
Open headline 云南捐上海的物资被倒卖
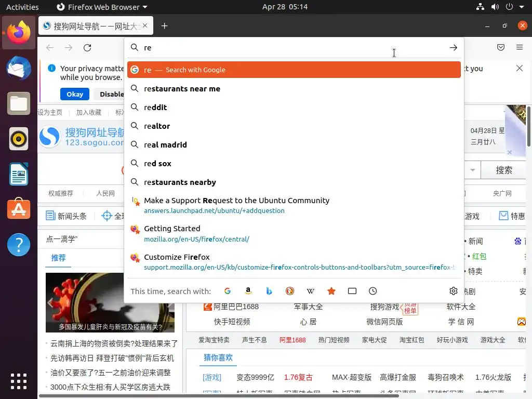114,343
